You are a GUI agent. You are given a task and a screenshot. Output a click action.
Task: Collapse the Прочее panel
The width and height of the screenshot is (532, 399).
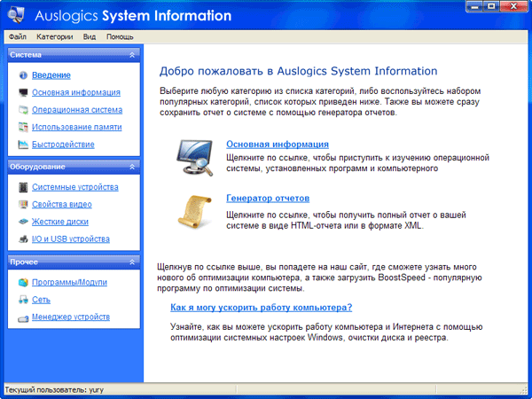pos(132,262)
